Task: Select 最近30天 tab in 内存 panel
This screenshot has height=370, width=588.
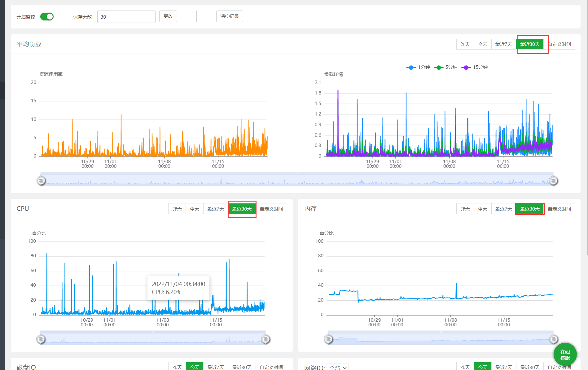Action: 530,209
